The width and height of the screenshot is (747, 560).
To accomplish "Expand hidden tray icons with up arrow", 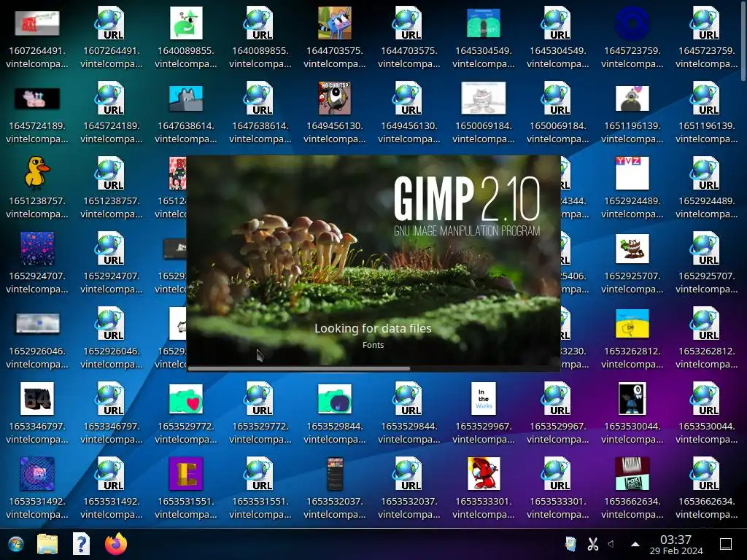I will point(635,544).
